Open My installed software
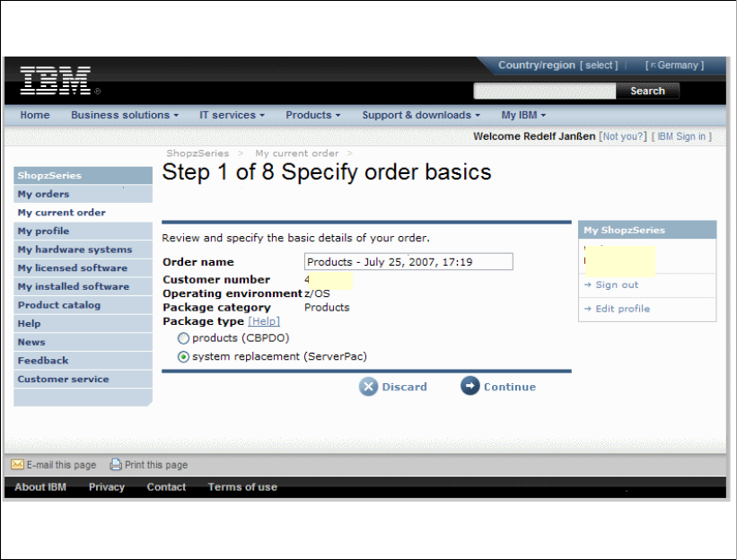Viewport: 737px width, 560px height. (x=83, y=286)
